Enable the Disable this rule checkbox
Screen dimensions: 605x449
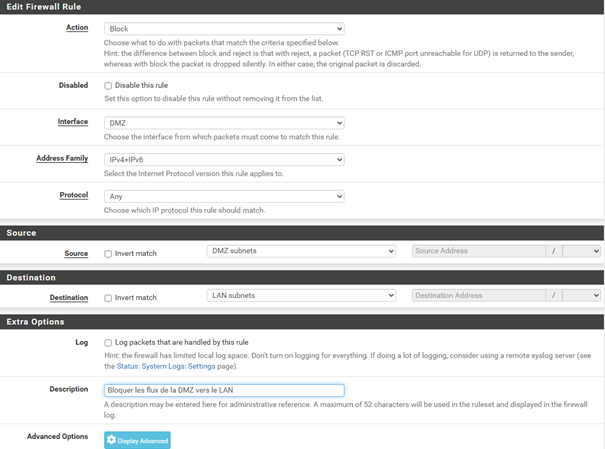tap(108, 86)
